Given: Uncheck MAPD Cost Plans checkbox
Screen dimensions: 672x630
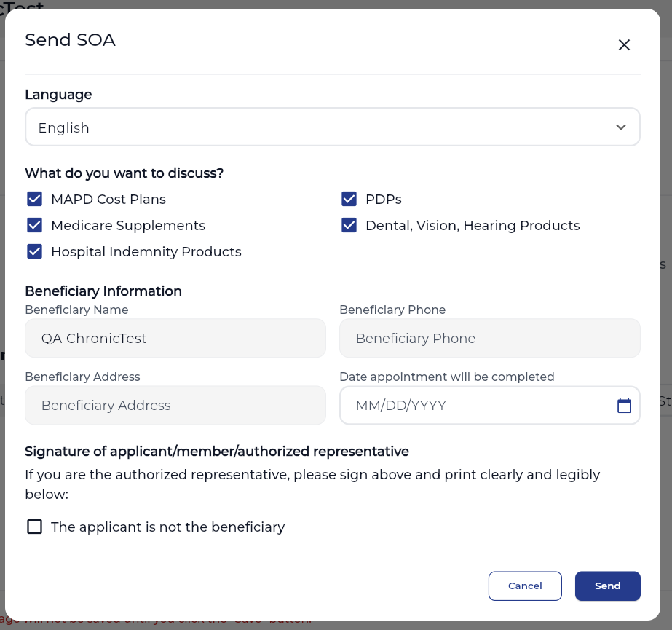Looking at the screenshot, I should pos(35,199).
